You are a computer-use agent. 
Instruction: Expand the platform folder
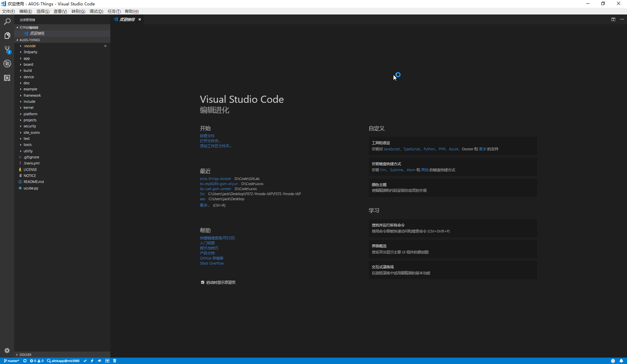[62, 114]
